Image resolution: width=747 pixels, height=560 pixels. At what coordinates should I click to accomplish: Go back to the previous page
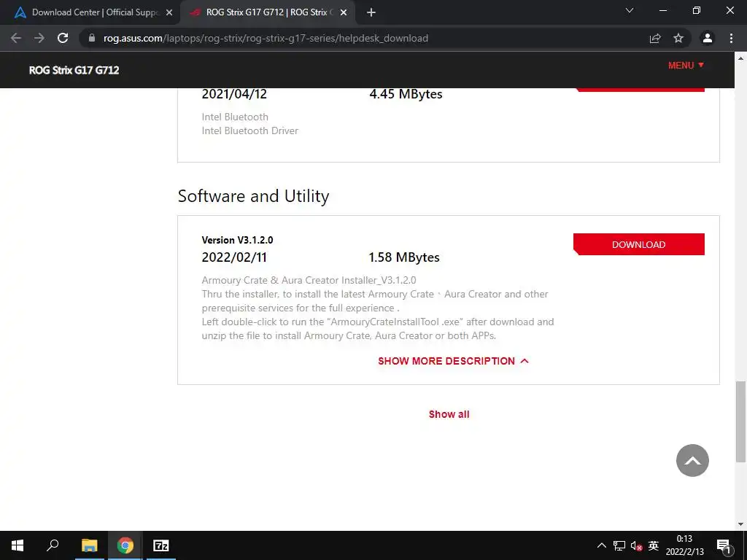(x=16, y=38)
